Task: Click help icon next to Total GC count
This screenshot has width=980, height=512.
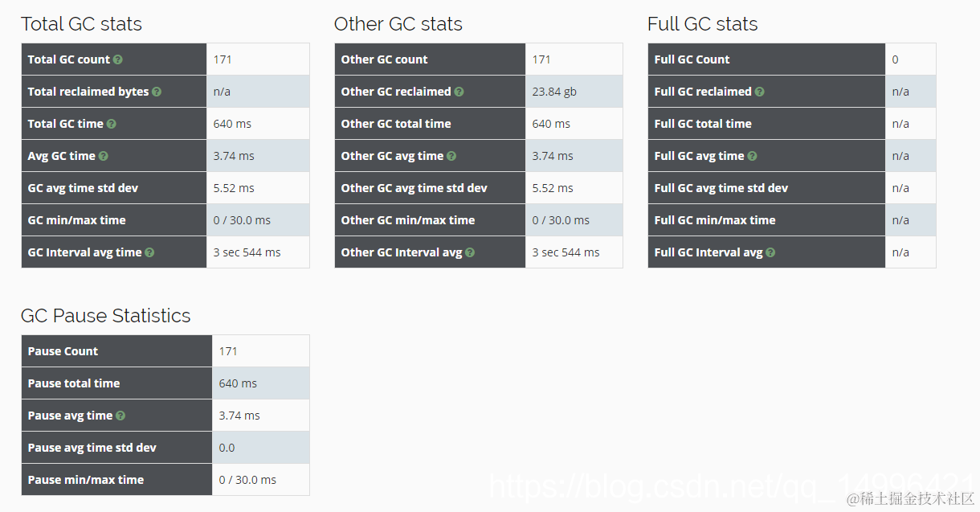Action: coord(118,59)
